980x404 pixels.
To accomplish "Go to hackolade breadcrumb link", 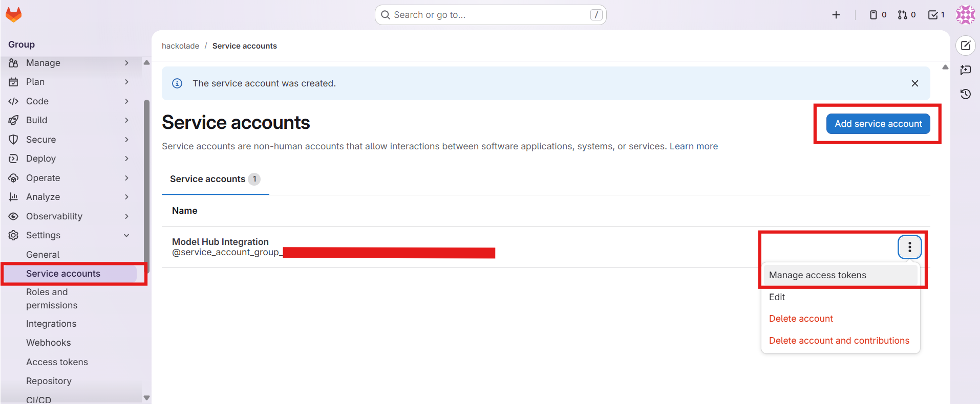I will pyautogui.click(x=180, y=46).
